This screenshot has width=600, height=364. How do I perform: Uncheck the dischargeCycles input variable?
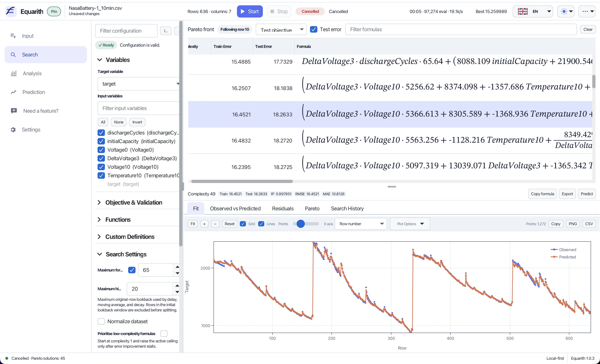point(101,132)
